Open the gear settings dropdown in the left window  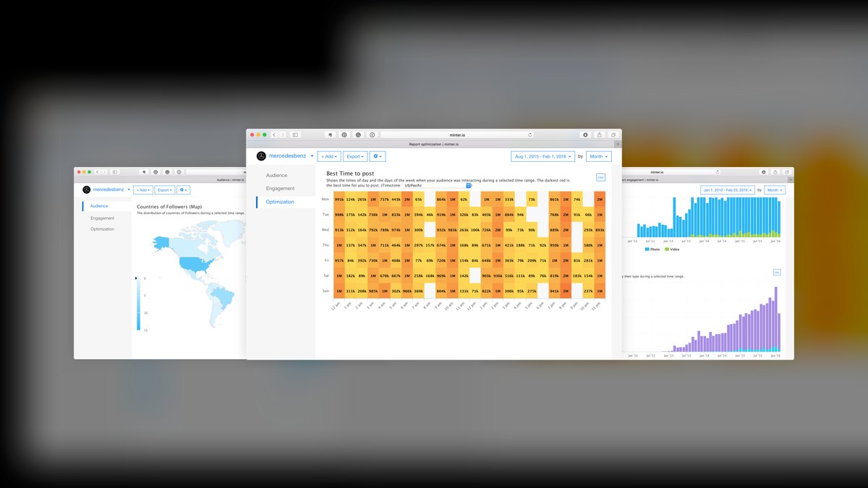[x=184, y=190]
